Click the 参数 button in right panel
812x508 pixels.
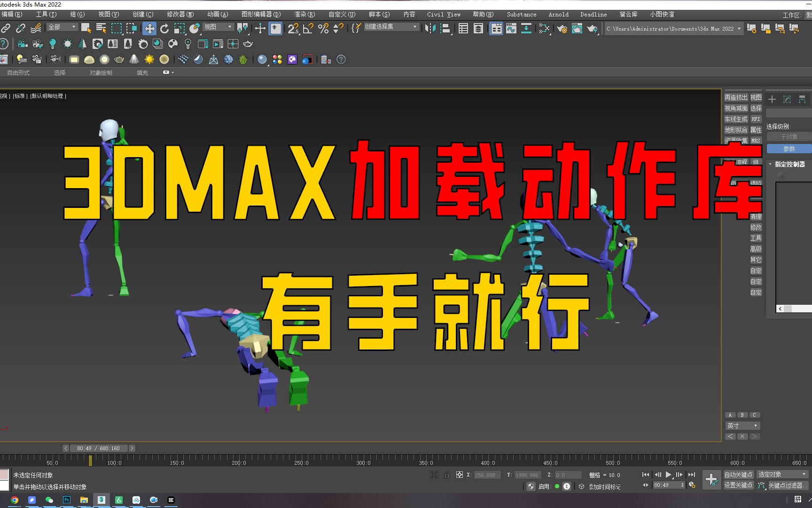(789, 149)
